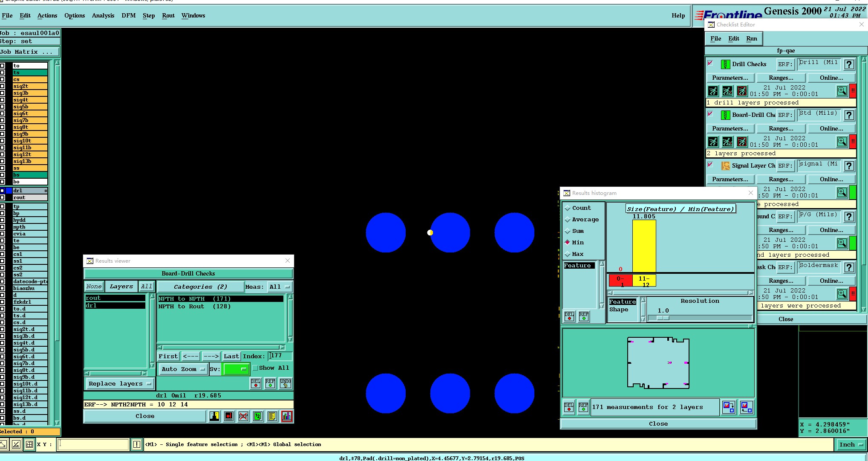Image resolution: width=868 pixels, height=461 pixels.
Task: Click help question mark for Drill Checks
Action: (849, 64)
